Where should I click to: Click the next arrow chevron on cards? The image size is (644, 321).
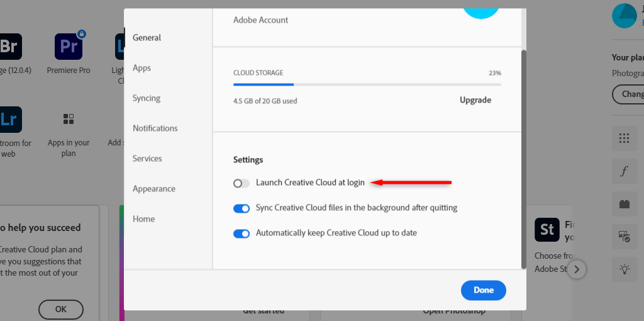pos(577,270)
